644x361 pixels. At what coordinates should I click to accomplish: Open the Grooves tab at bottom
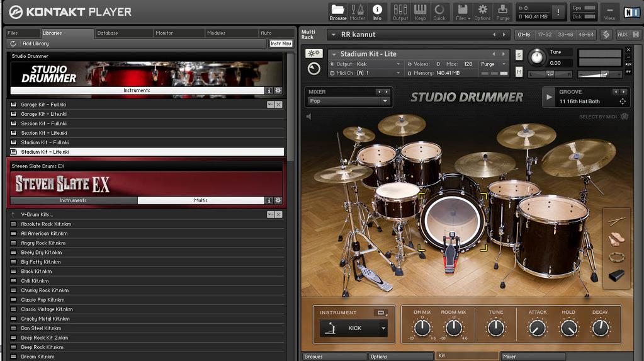(334, 357)
